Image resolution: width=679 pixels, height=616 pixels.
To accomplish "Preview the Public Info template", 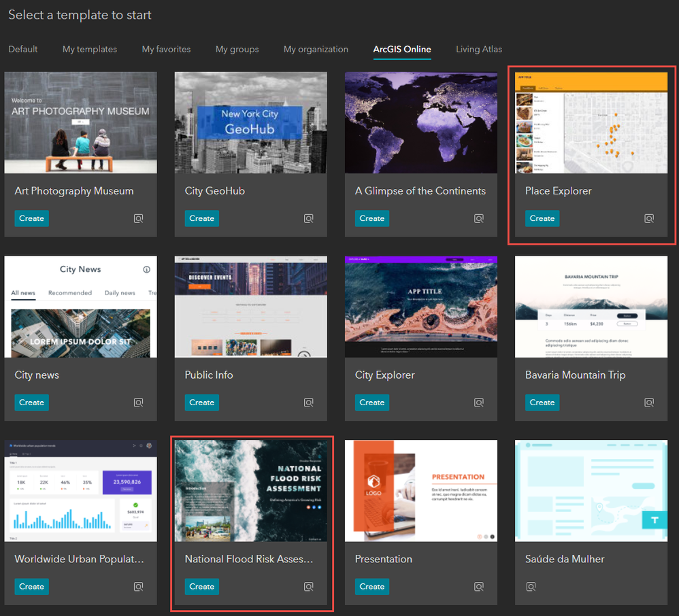I will tap(308, 403).
